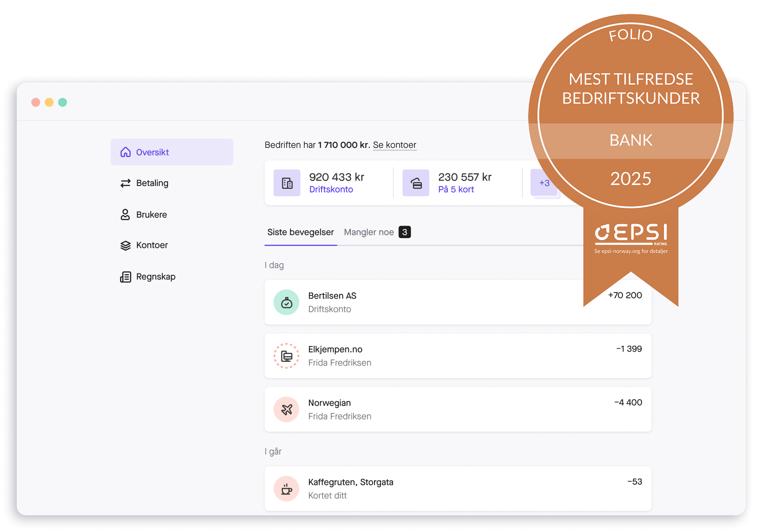Open the På 5 kort link
The image size is (763, 532).
[x=456, y=189]
